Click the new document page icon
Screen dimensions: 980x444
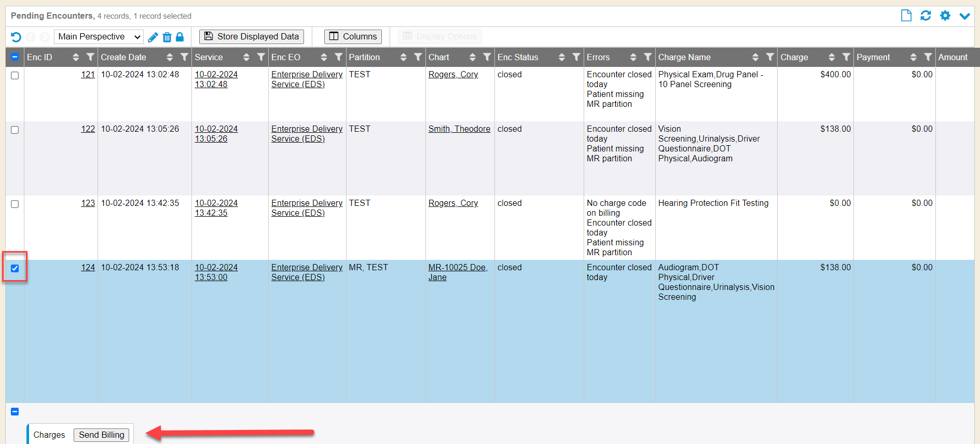coord(906,16)
